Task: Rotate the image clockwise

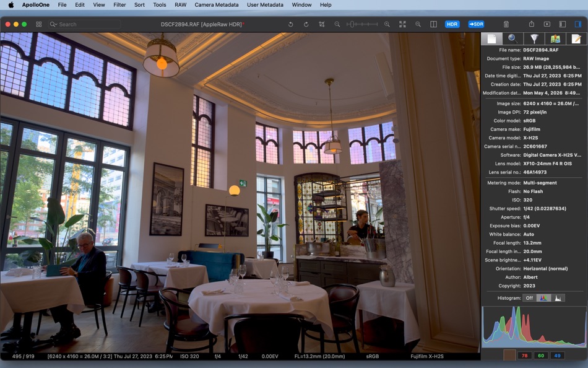Action: 306,24
